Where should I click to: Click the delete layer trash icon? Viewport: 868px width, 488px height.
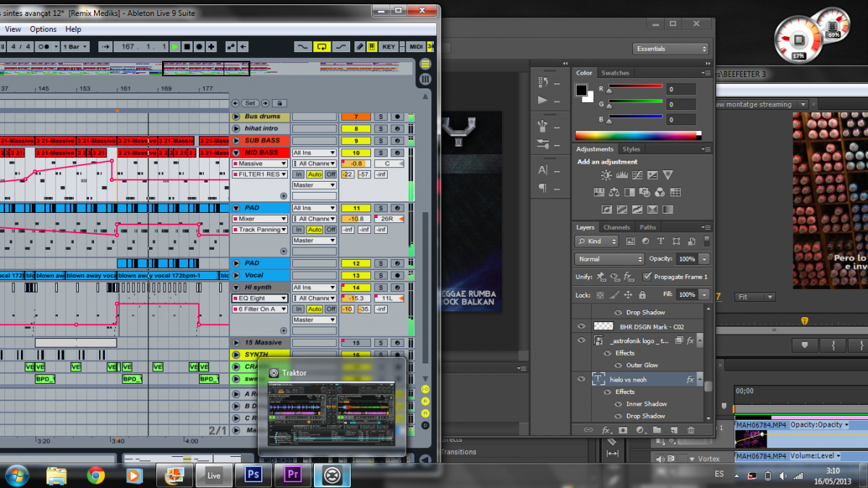[x=691, y=430]
